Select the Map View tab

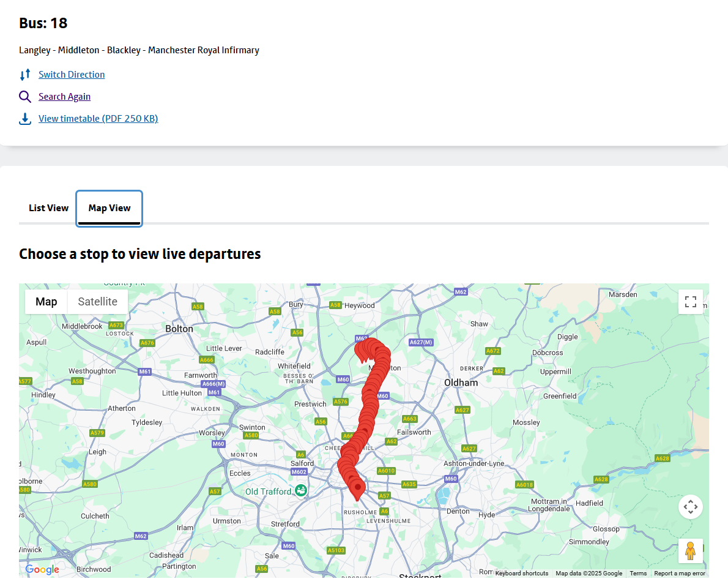[110, 208]
